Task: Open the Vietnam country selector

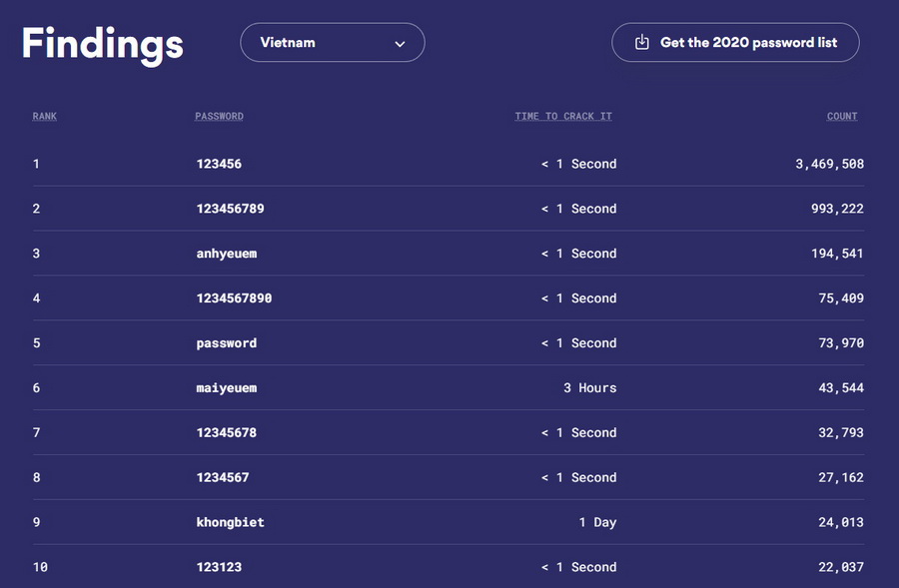Action: 333,42
